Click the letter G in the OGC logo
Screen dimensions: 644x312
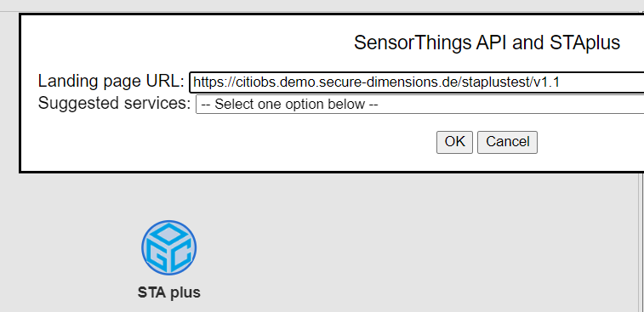(x=158, y=257)
